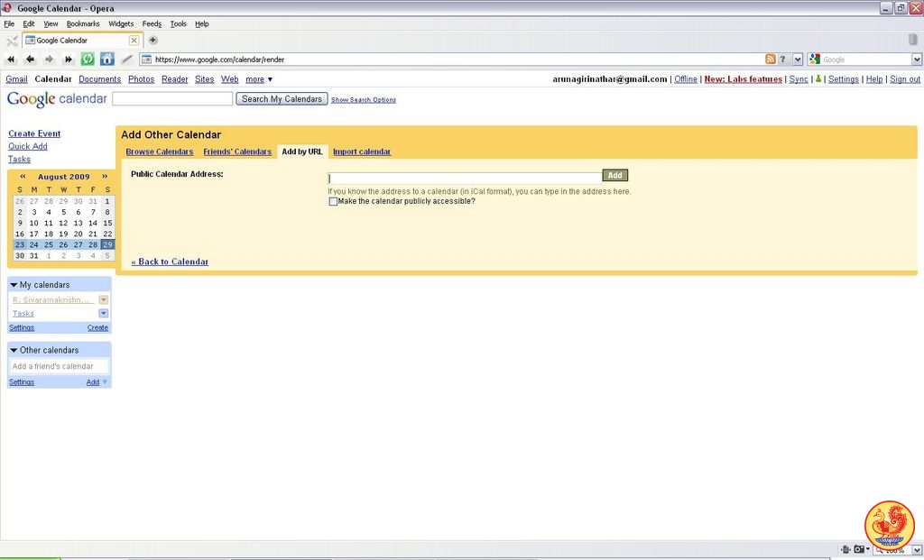
Task: Click Sign out link
Action: pos(904,79)
